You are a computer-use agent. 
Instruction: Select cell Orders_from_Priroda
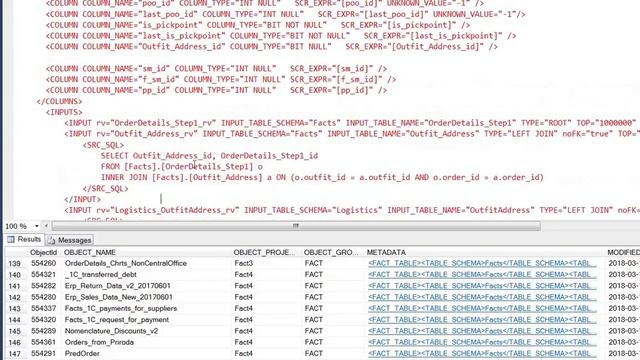(x=99, y=342)
